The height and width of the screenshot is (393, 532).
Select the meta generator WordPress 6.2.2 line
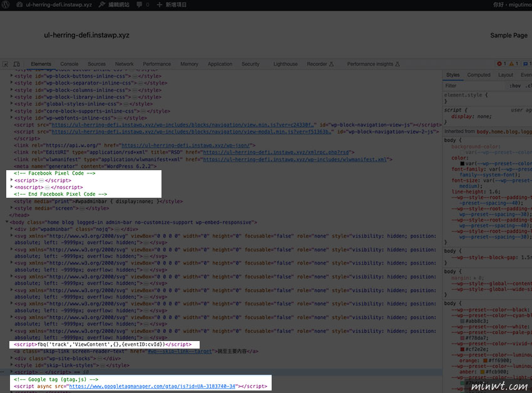pyautogui.click(x=85, y=166)
